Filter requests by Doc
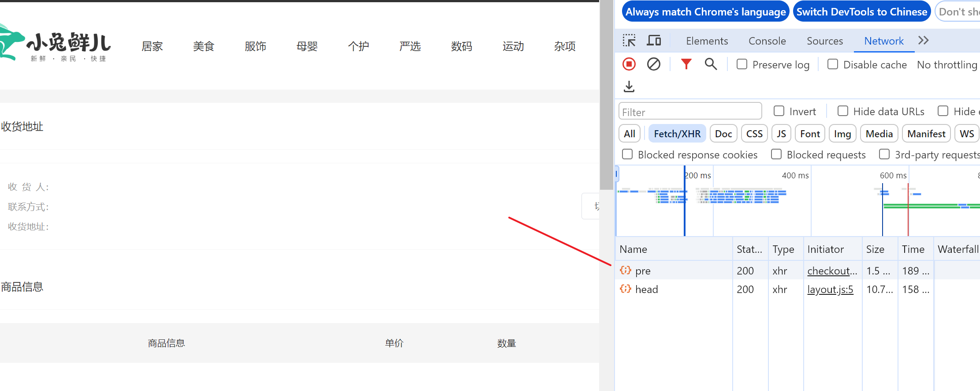Screen dimensions: 980x391 [x=723, y=134]
